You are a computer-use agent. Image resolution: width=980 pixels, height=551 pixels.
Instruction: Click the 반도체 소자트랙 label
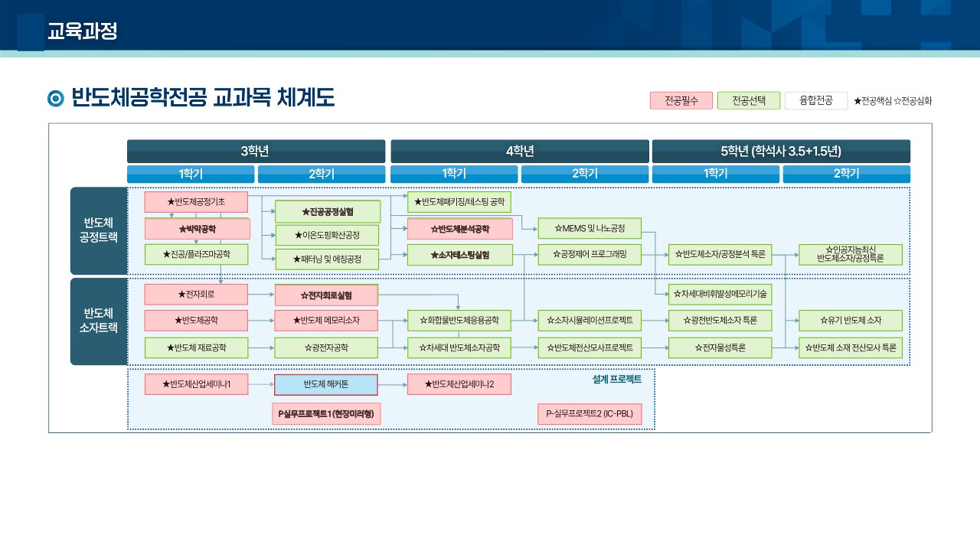[99, 321]
